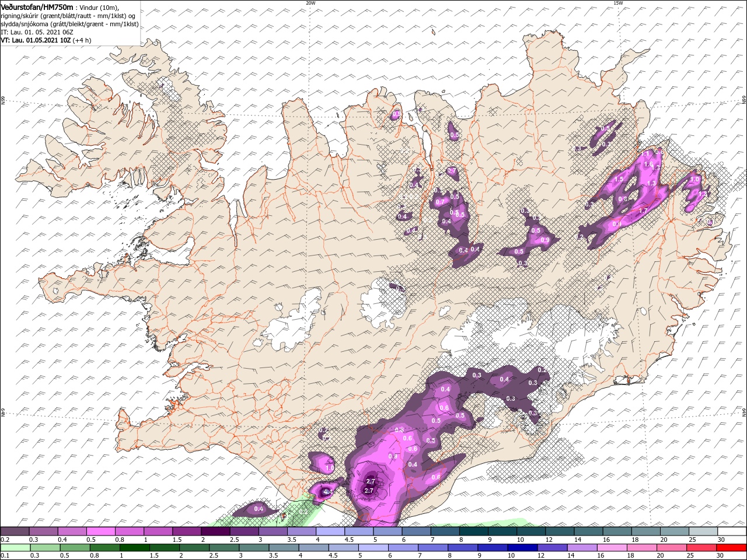
Task: Click the '20W' longitude label
Action: coord(310,3)
